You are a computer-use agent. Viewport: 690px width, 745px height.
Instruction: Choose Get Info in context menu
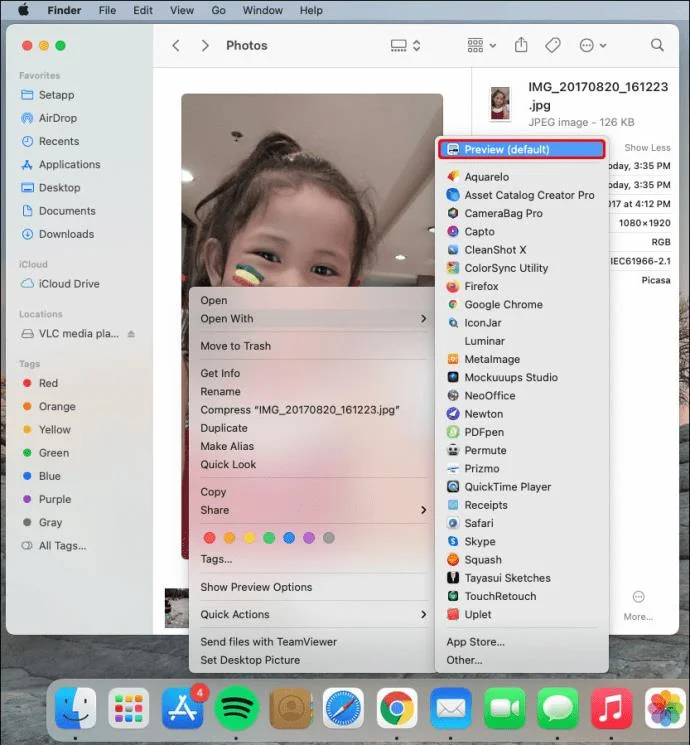click(311, 373)
